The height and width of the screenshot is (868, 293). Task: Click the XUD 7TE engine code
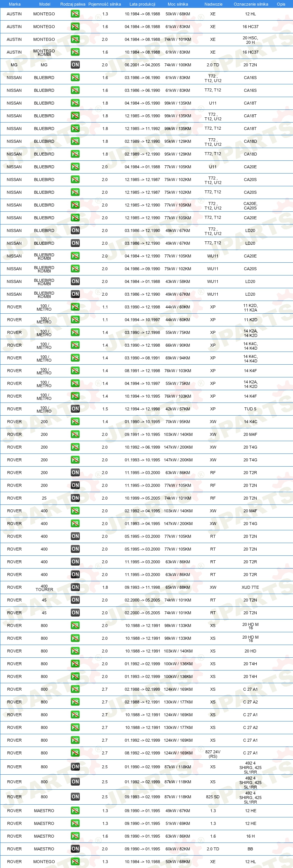click(250, 587)
